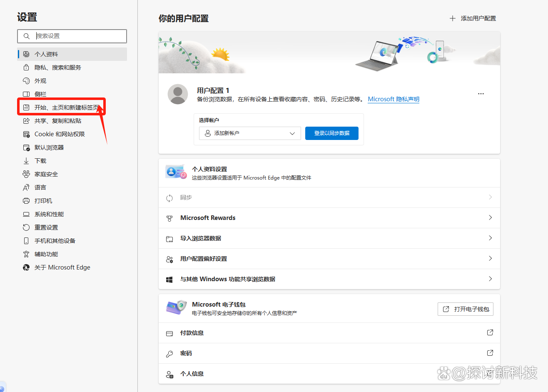
Task: Click the 系统和性能 laptop icon
Action: pos(26,214)
